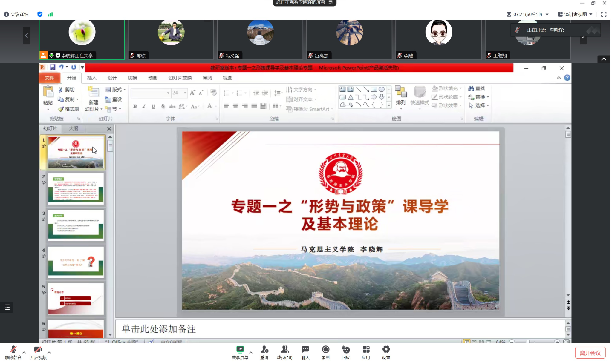Apply bold formatting with the B icon
This screenshot has width=612, height=364.
click(135, 106)
